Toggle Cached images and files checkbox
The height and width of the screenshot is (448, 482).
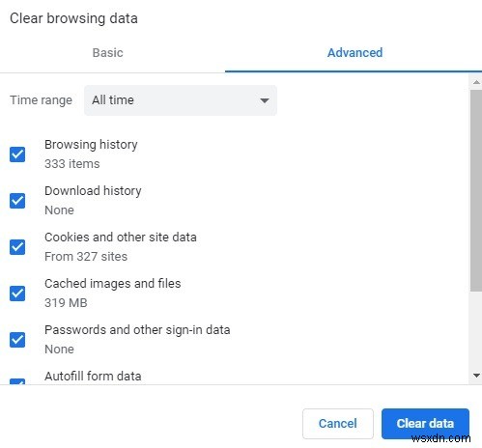[17, 294]
